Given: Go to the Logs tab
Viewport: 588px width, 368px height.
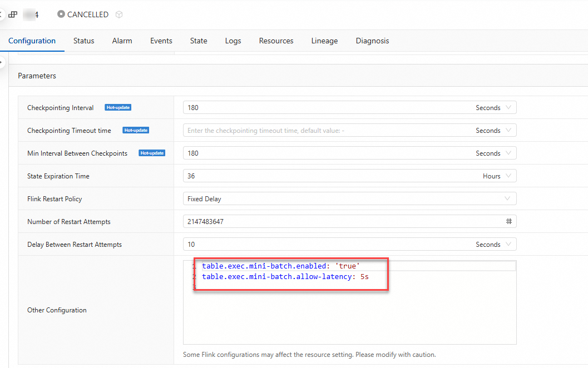Looking at the screenshot, I should pyautogui.click(x=233, y=41).
